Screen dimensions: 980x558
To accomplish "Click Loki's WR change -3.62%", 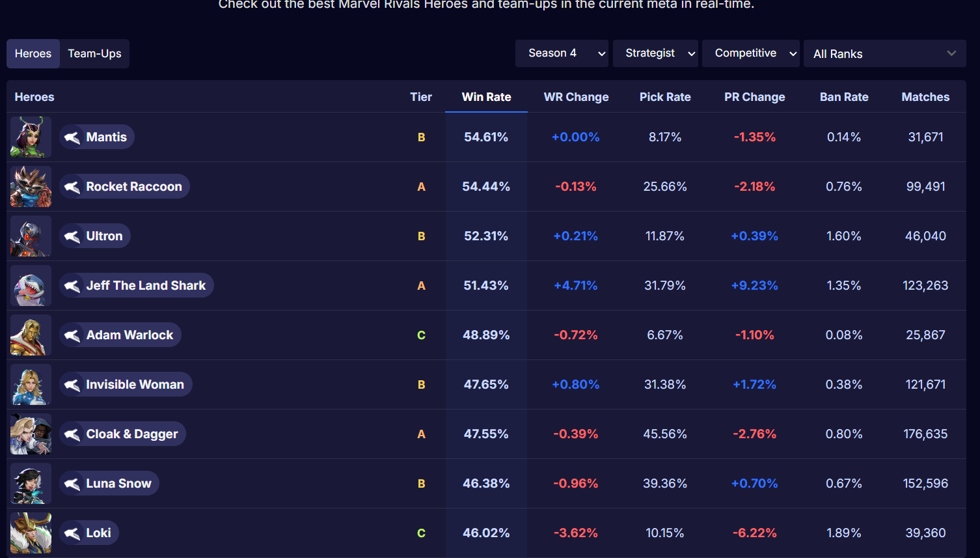I will pyautogui.click(x=576, y=533).
